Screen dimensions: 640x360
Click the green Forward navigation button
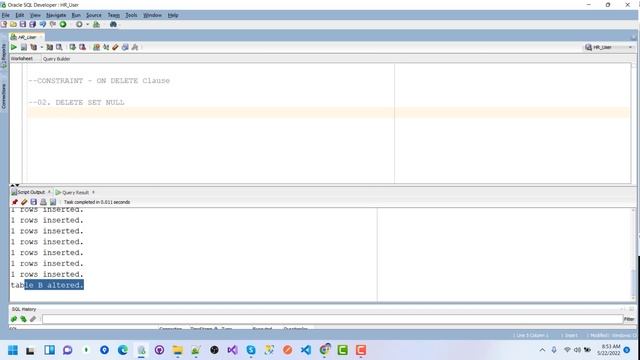point(63,24)
